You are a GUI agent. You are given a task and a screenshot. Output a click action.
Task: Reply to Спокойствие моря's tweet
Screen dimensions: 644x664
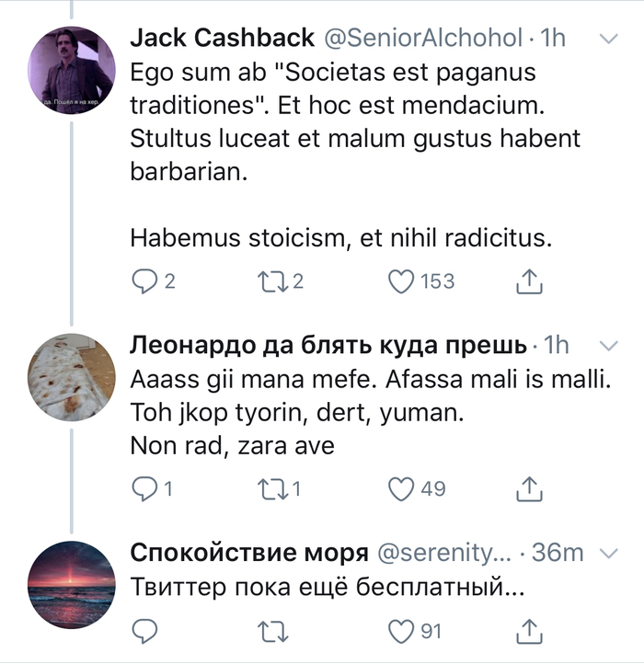pos(145,631)
